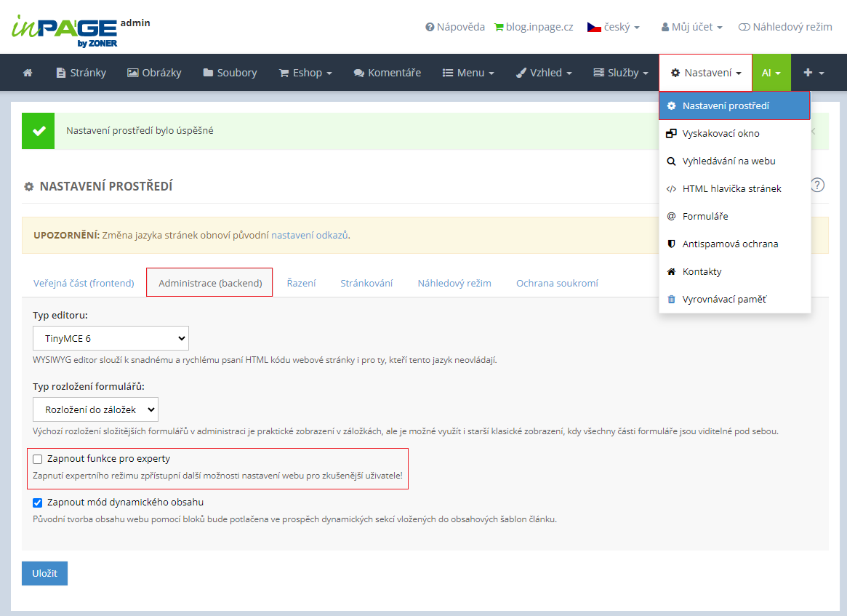The width and height of the screenshot is (847, 616).
Task: Open the Typ editoru TinyMCE dropdown
Action: (111, 338)
